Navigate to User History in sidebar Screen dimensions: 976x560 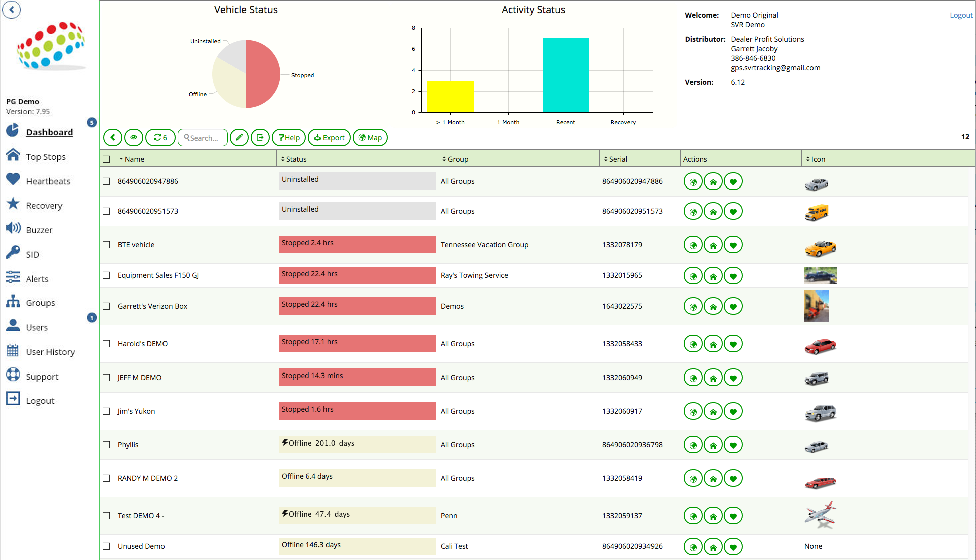(x=50, y=352)
